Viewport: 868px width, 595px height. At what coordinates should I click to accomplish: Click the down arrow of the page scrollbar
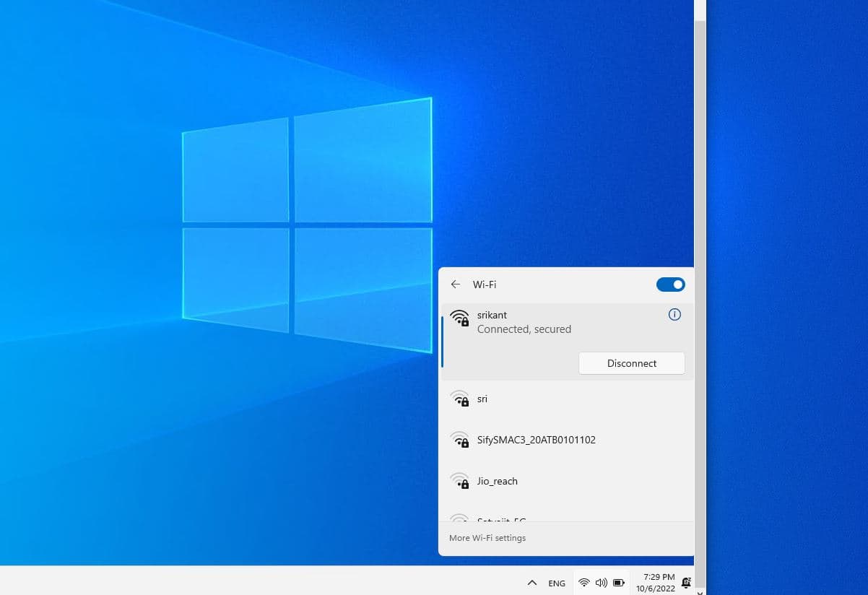point(700,591)
